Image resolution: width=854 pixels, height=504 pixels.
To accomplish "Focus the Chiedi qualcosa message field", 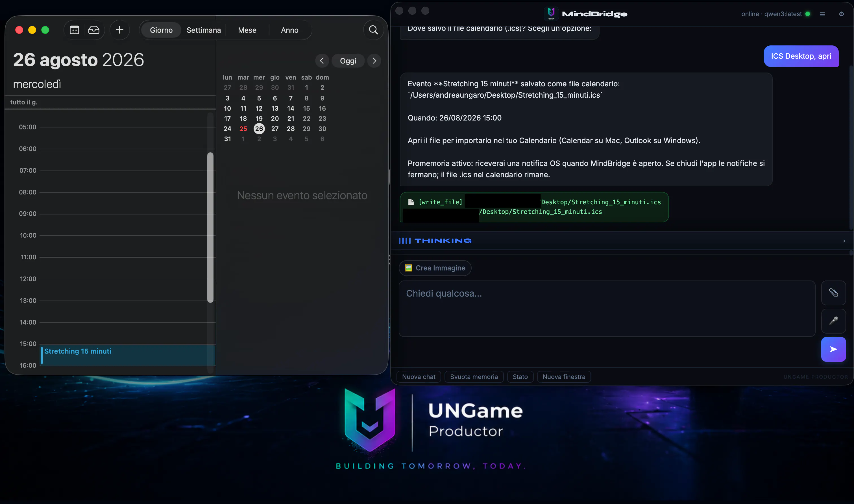I will (x=607, y=308).
